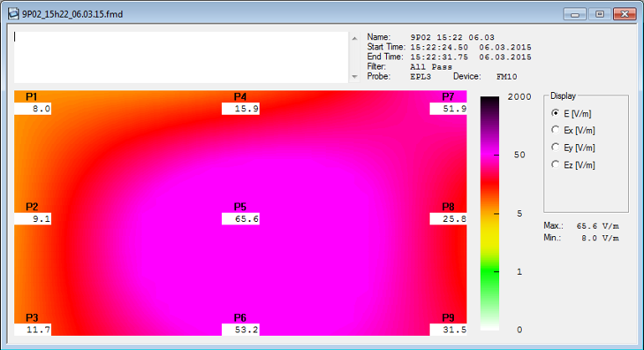
Task: Click the P3 value 11.7
Action: pyautogui.click(x=33, y=329)
